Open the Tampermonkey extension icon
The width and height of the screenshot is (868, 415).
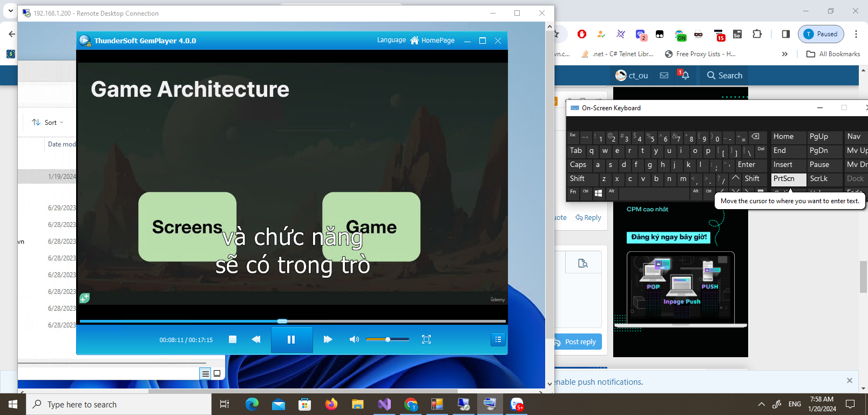point(660,34)
